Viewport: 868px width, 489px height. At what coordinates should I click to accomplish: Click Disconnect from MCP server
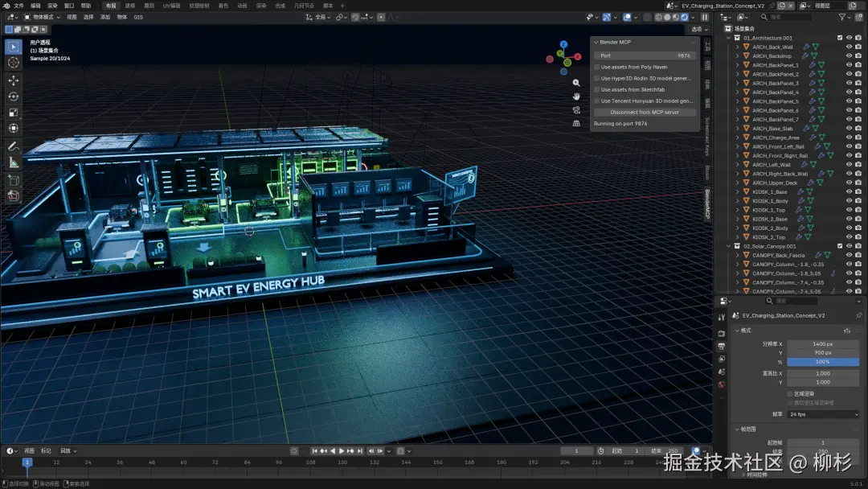pyautogui.click(x=645, y=113)
